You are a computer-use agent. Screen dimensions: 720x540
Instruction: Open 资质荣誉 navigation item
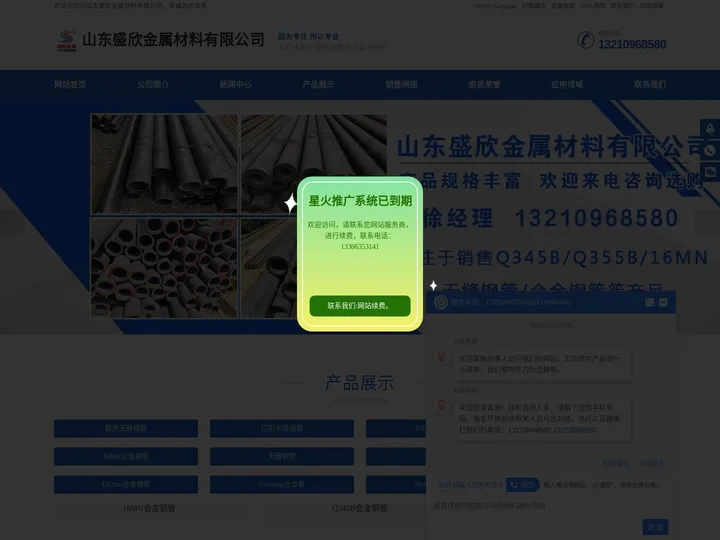click(484, 84)
